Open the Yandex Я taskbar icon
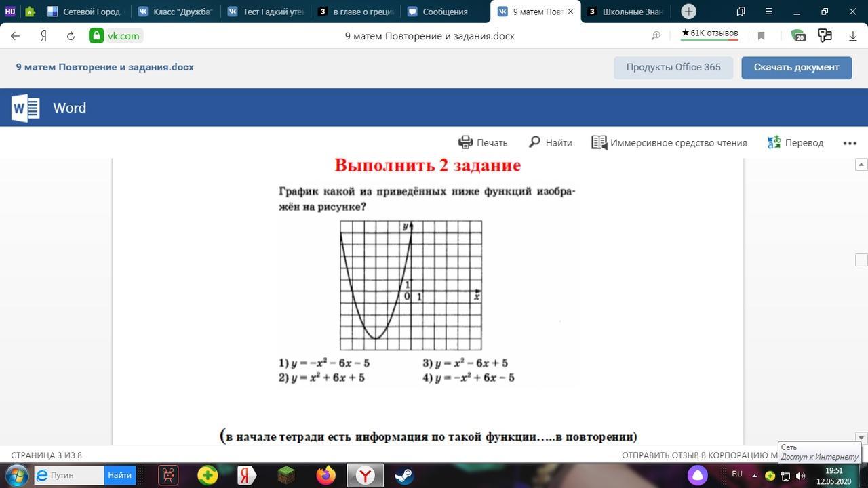This screenshot has height=488, width=868. pos(247,475)
